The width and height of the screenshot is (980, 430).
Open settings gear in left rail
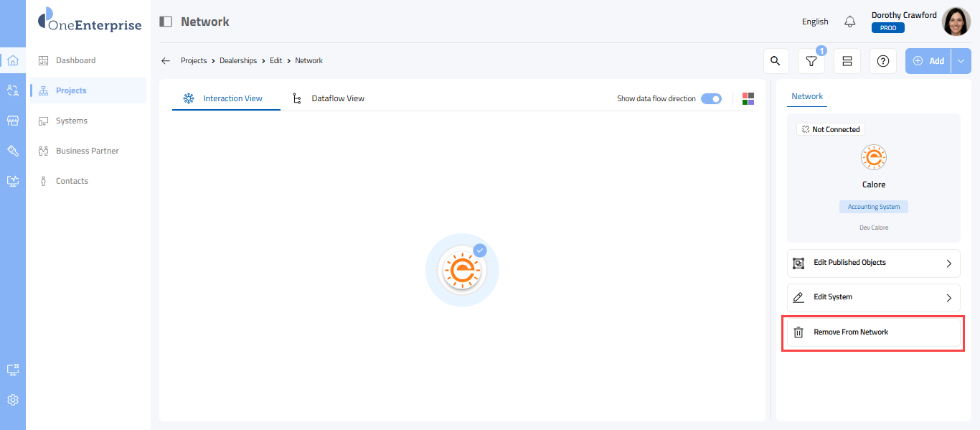pos(13,400)
